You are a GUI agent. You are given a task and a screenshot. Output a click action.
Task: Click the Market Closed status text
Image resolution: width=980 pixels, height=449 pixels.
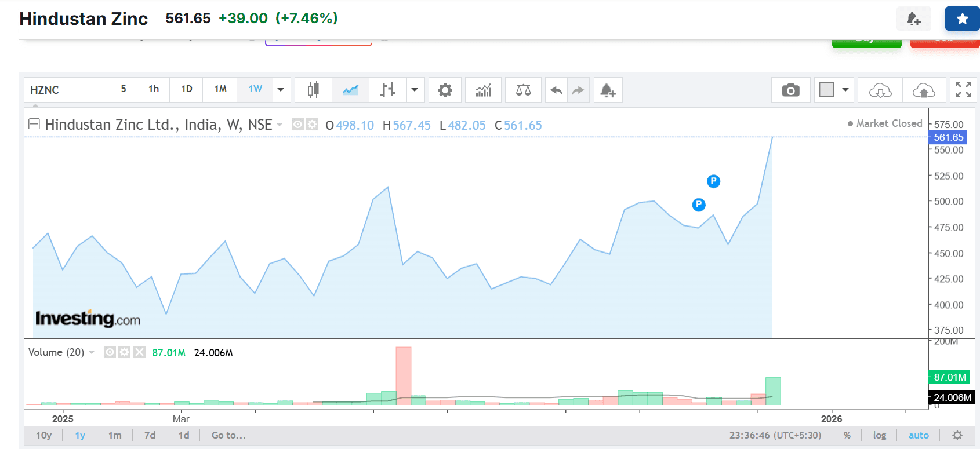890,123
